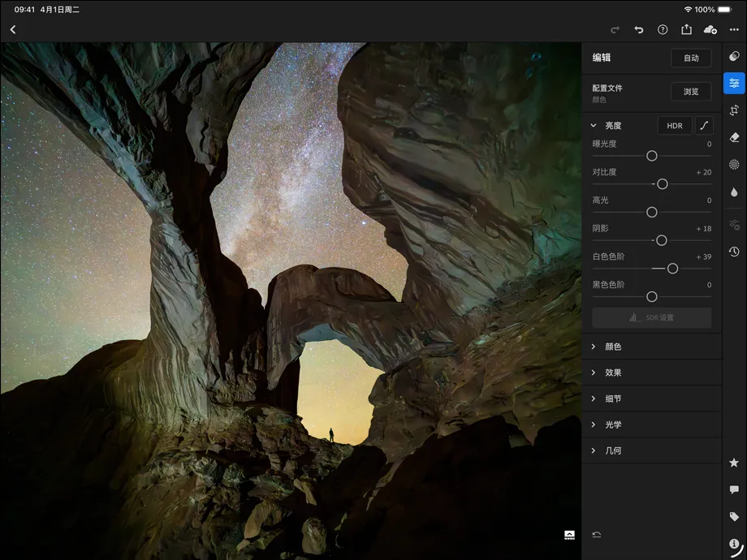Open the Versions history clock icon
The height and width of the screenshot is (560, 747).
point(734,252)
